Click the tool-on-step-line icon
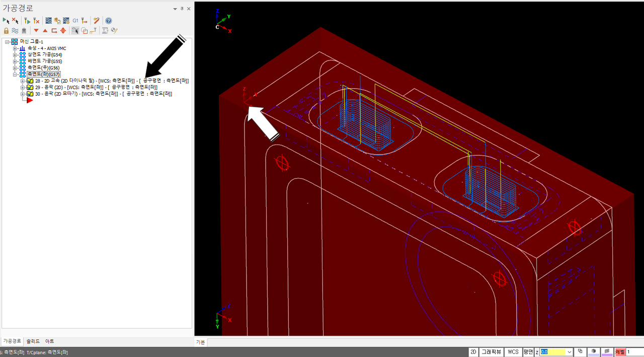The image size is (644, 357). point(93,31)
